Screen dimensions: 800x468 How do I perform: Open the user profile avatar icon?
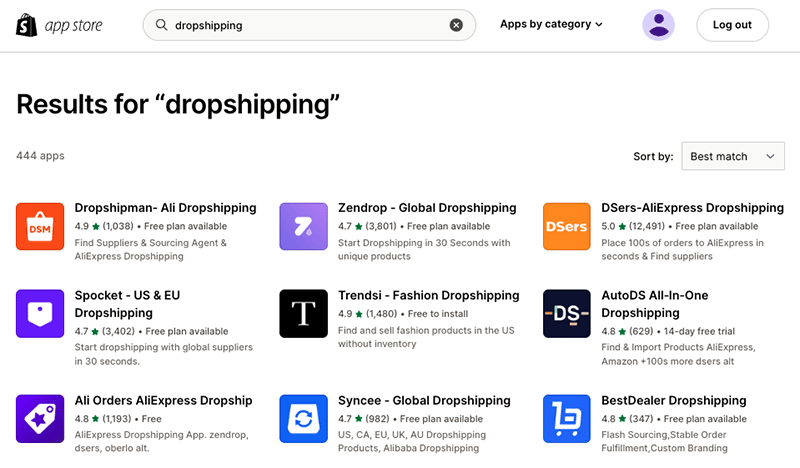[658, 24]
